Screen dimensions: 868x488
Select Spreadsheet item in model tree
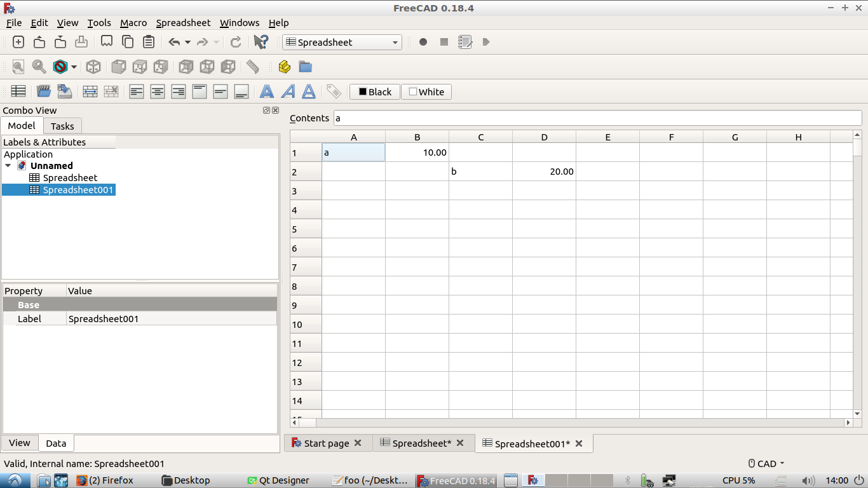70,178
